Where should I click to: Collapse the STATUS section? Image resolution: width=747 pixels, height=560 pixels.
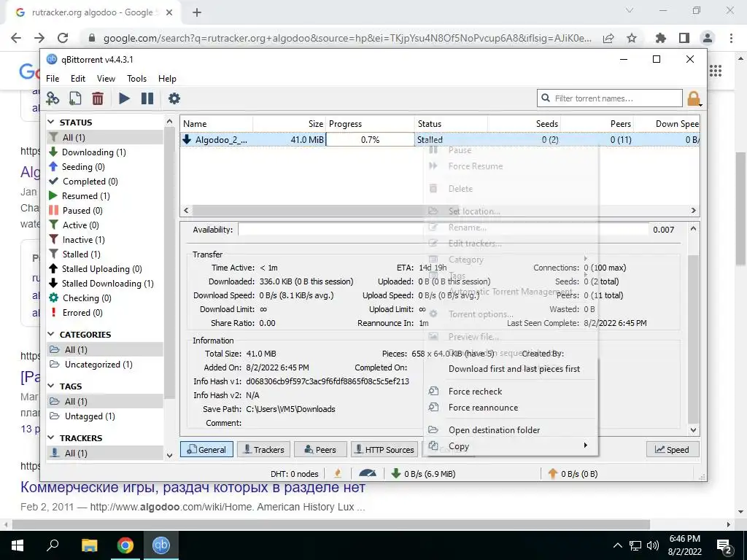[52, 122]
